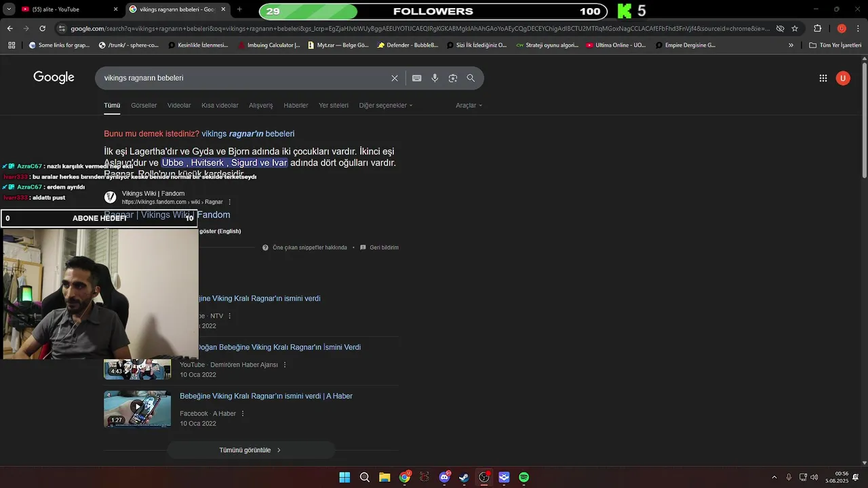
Task: Open the Google apps grid
Action: pos(823,78)
